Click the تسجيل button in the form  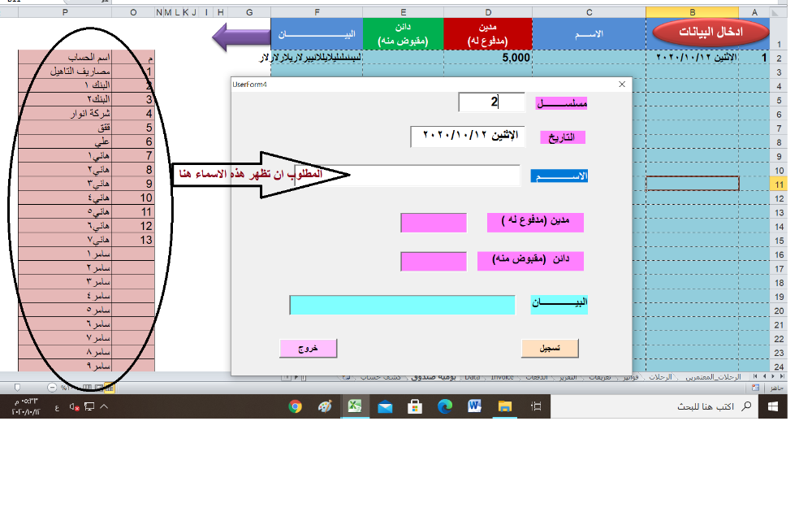(x=550, y=349)
